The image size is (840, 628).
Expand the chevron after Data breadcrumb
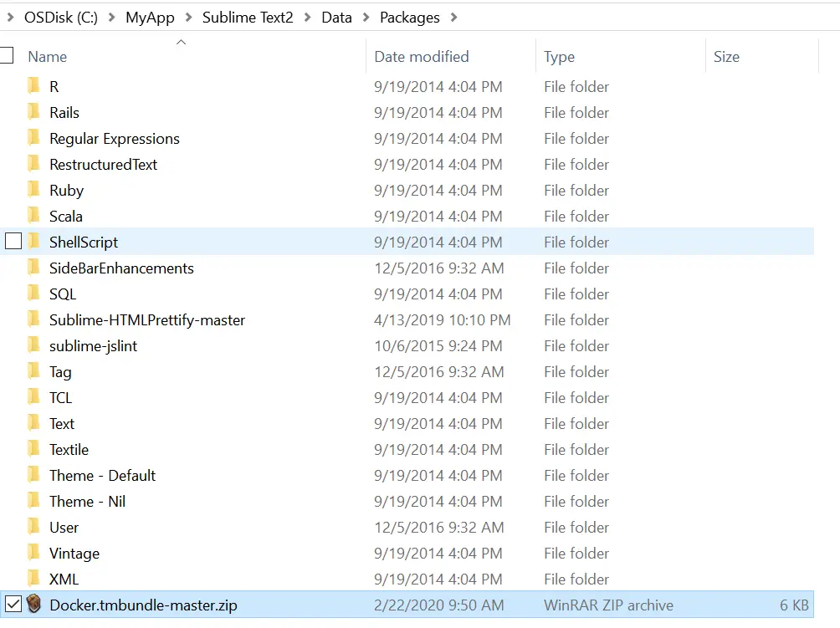[366, 17]
